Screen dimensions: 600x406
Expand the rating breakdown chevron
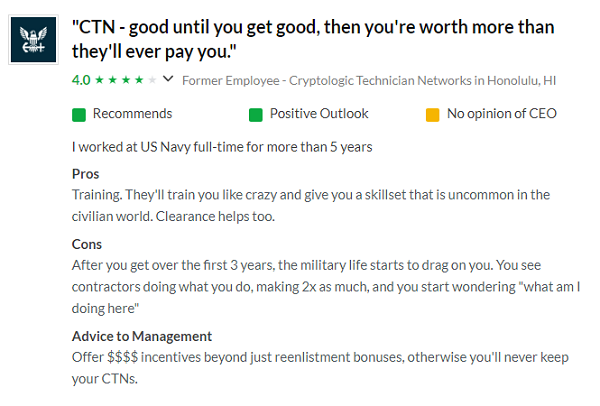click(167, 78)
